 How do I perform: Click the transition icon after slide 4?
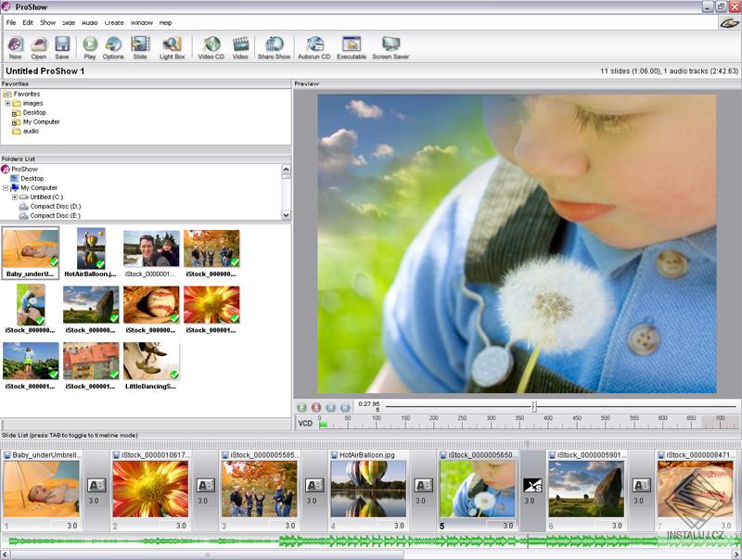pyautogui.click(x=424, y=485)
